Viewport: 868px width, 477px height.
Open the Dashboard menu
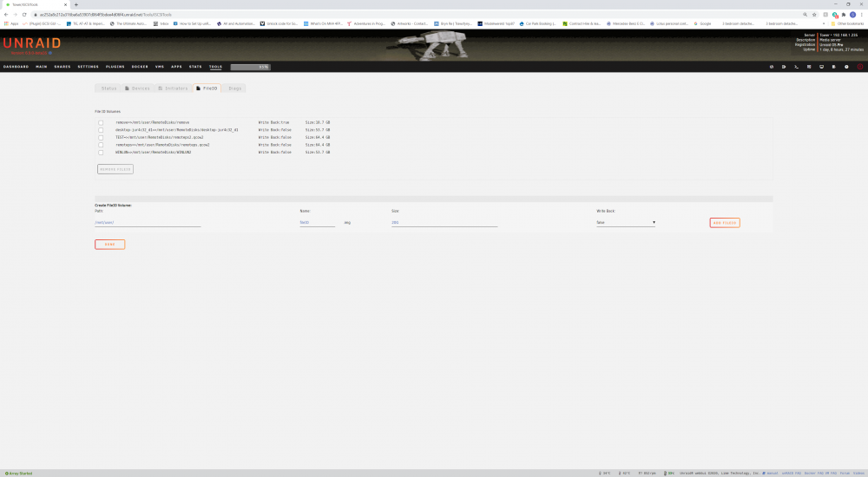(x=16, y=67)
